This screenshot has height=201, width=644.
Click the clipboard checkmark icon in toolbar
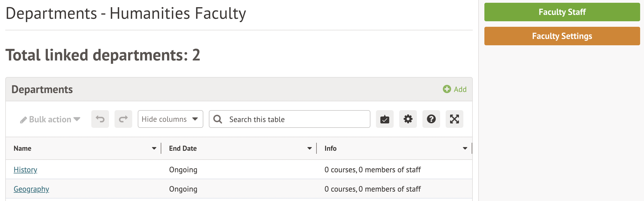pyautogui.click(x=385, y=119)
